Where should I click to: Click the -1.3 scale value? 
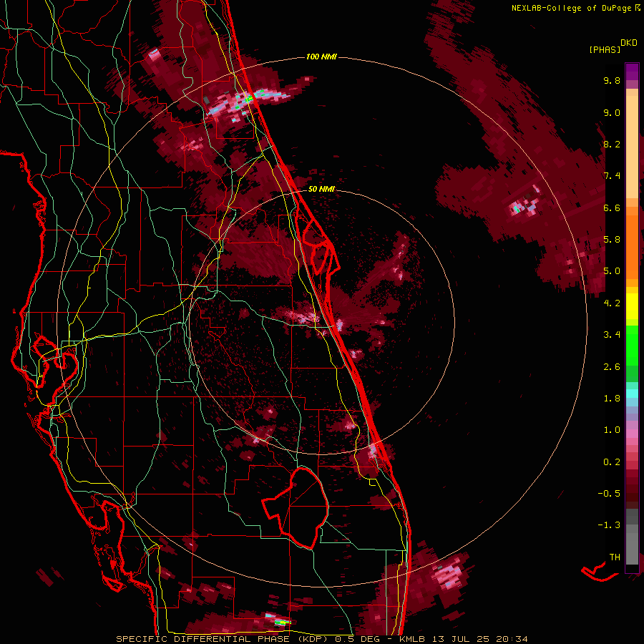tap(609, 525)
